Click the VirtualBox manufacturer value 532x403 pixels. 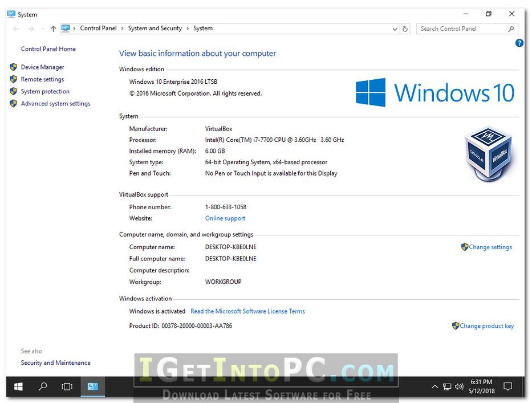pos(218,129)
